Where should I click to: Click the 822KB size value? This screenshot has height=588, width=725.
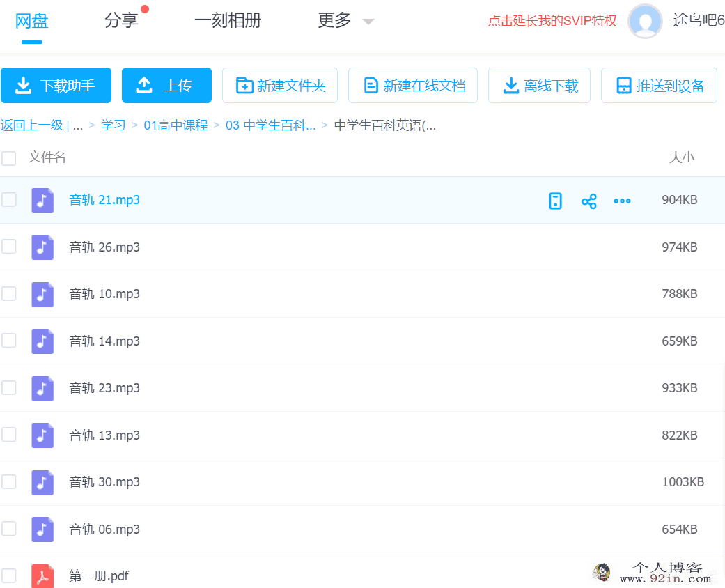coord(679,435)
